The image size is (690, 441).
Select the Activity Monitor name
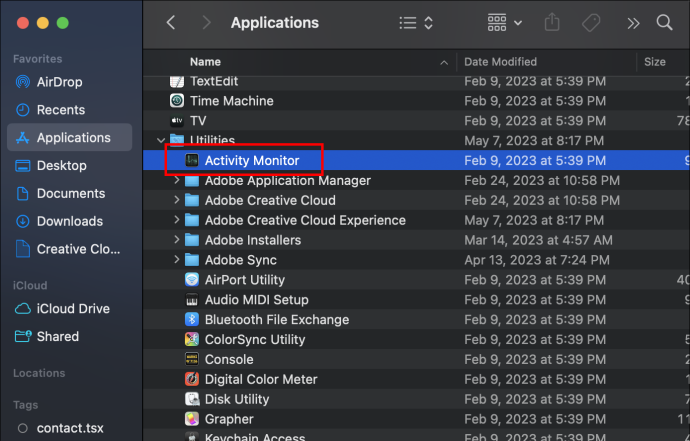tap(252, 161)
